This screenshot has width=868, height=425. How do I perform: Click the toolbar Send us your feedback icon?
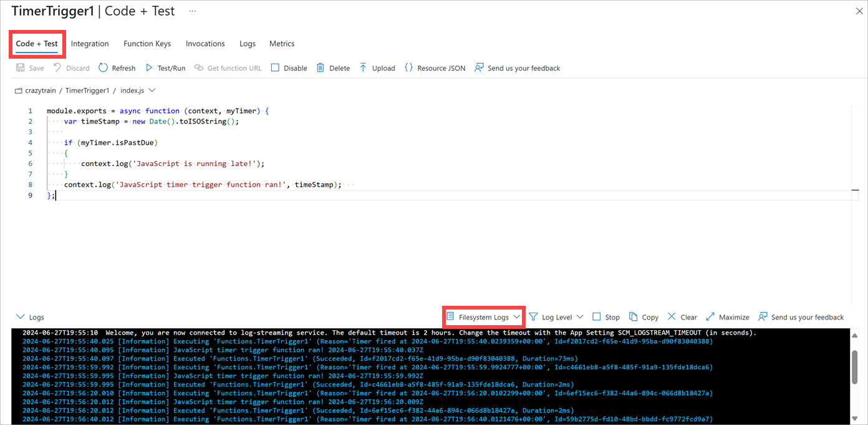coord(479,68)
